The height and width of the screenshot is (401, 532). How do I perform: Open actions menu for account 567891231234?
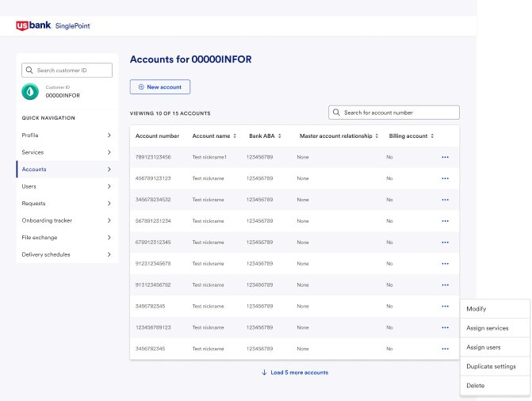445,221
